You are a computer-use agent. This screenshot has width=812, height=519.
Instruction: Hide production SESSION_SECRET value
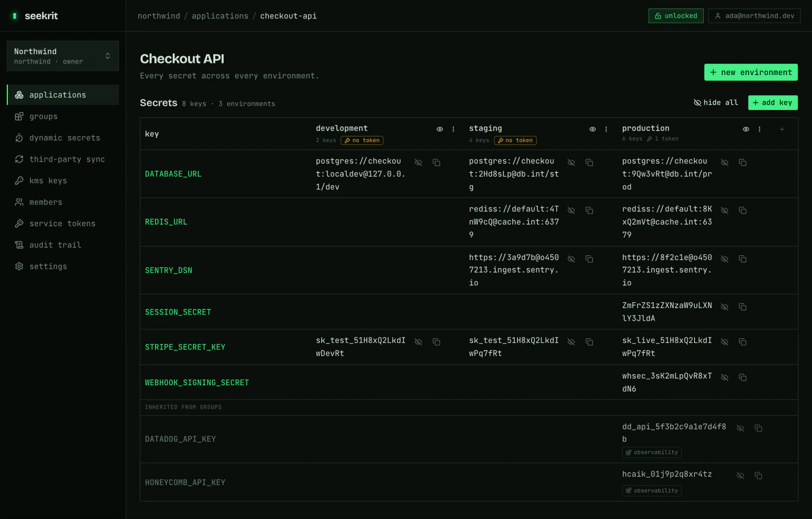[x=724, y=307]
